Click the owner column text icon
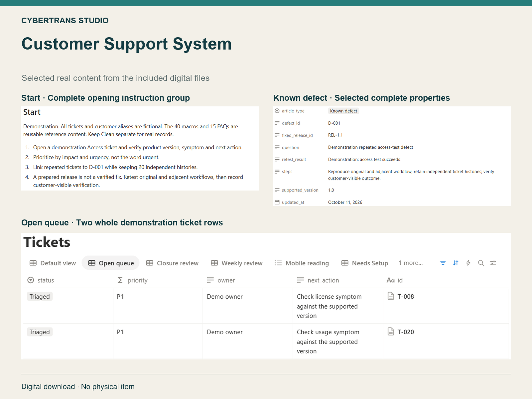 [210, 280]
